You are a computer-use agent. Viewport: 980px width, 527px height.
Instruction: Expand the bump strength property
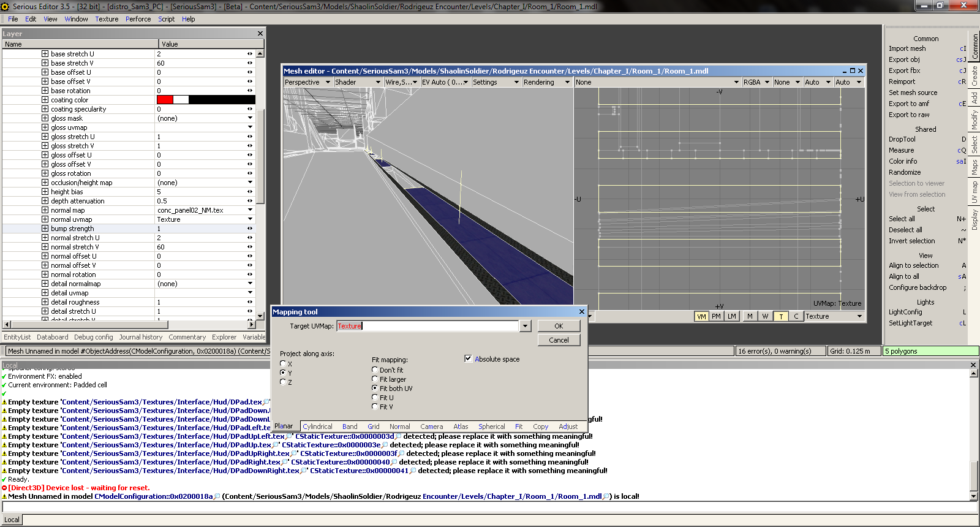coord(45,229)
